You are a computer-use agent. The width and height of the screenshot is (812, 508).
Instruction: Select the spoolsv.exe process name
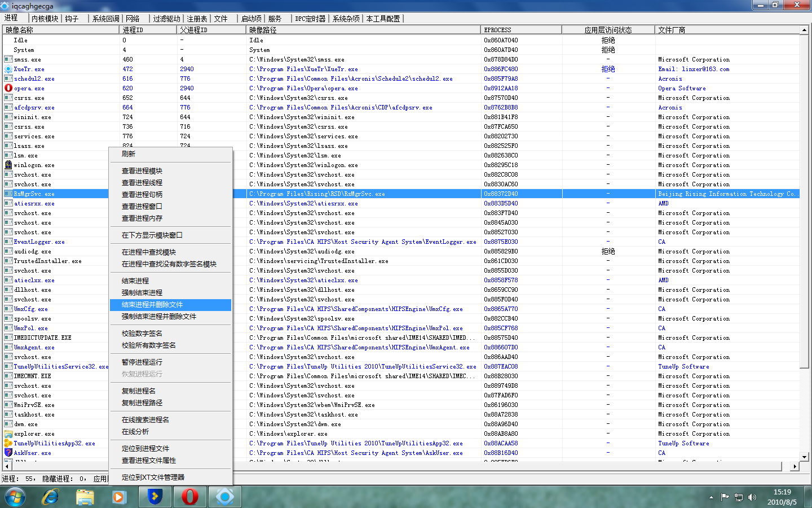[33, 319]
